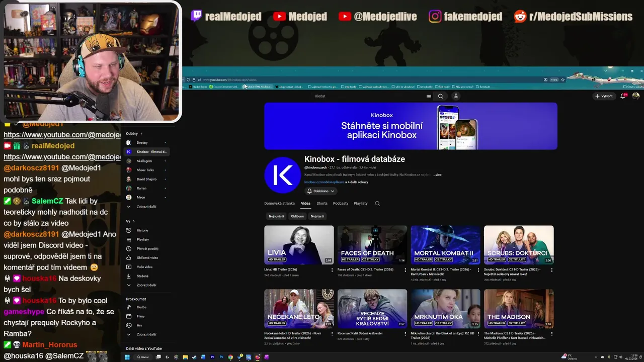Click the Kinobox channel logo avatar
Viewport: 644px width, 362px height.
coord(282,175)
